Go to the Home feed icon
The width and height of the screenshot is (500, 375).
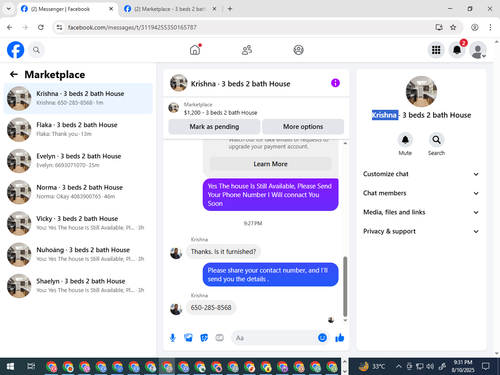pos(195,50)
